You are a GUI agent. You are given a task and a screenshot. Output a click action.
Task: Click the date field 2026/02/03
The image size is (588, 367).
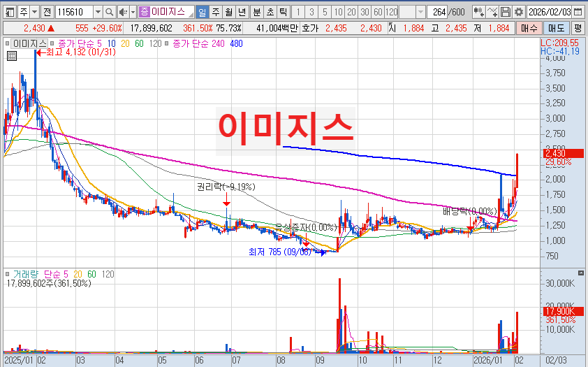[550, 13]
